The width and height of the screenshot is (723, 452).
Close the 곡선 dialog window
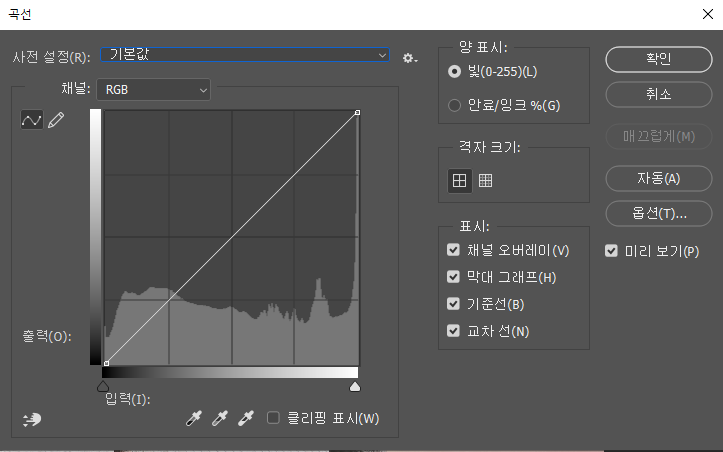(x=708, y=14)
